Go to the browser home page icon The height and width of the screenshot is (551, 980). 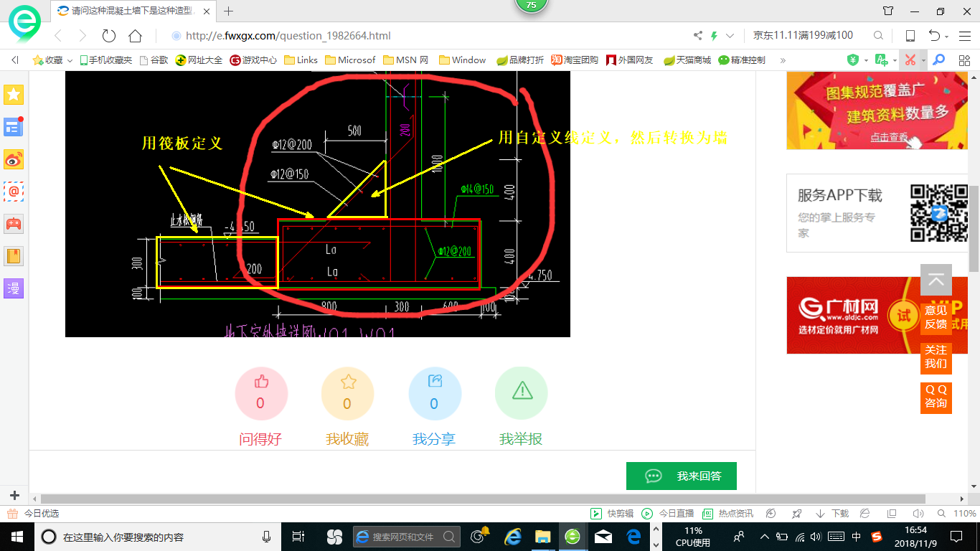(x=135, y=36)
